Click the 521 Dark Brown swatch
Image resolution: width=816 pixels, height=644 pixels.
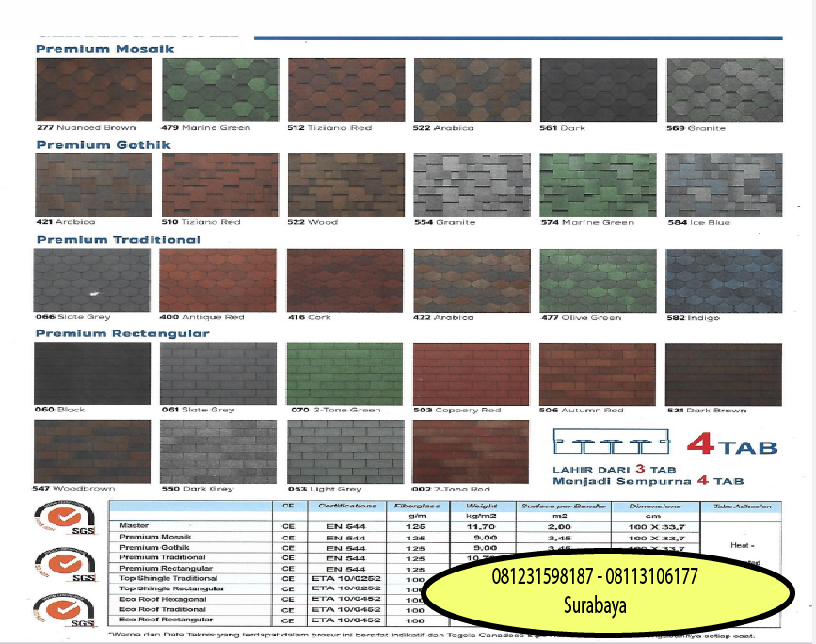click(724, 374)
